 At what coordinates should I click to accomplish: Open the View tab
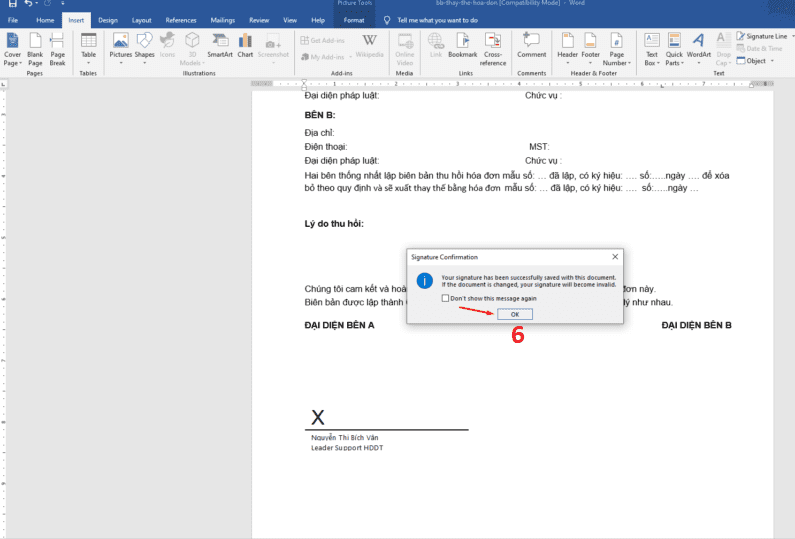click(290, 20)
